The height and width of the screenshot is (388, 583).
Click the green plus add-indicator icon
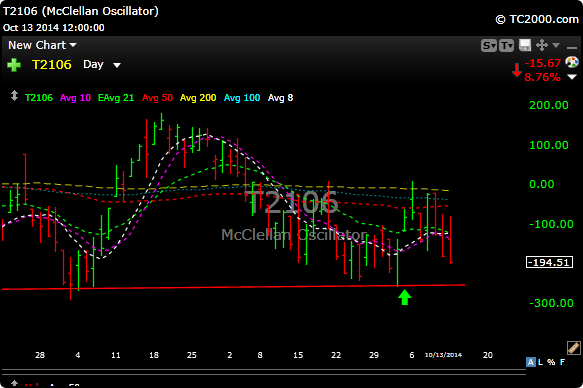pos(14,65)
